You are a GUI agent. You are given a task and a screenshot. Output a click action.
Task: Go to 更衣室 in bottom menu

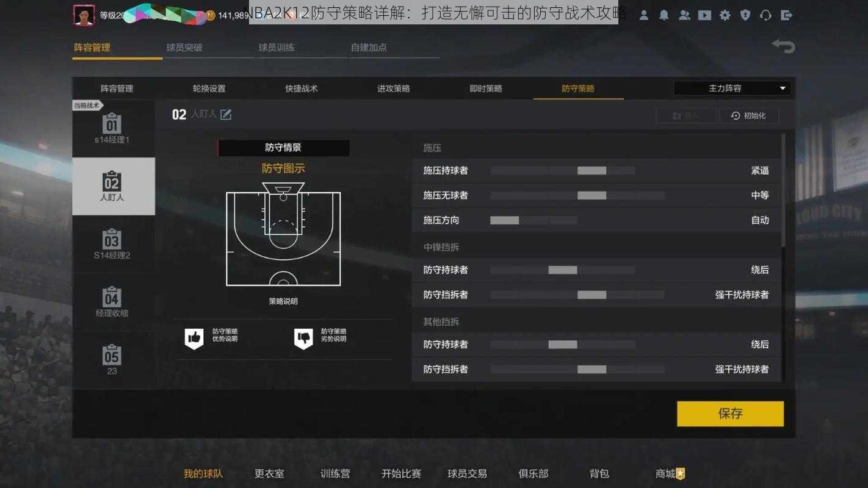[269, 473]
